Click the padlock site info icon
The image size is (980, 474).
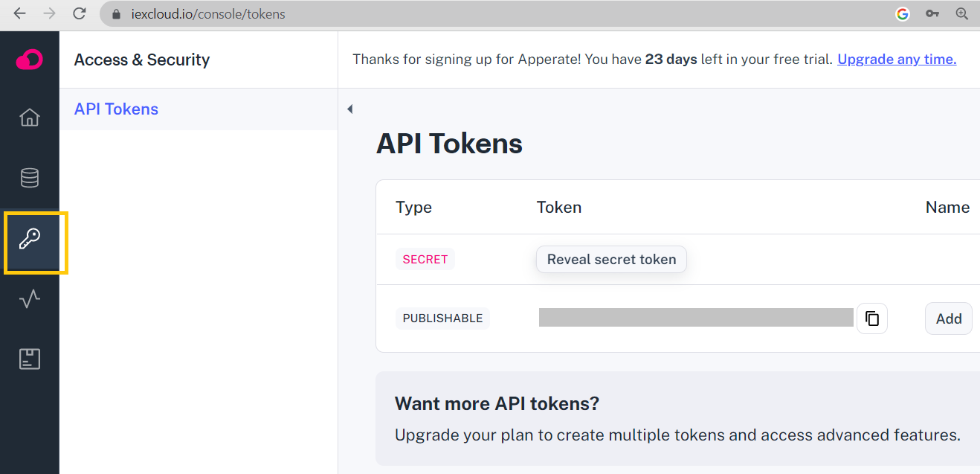click(115, 14)
